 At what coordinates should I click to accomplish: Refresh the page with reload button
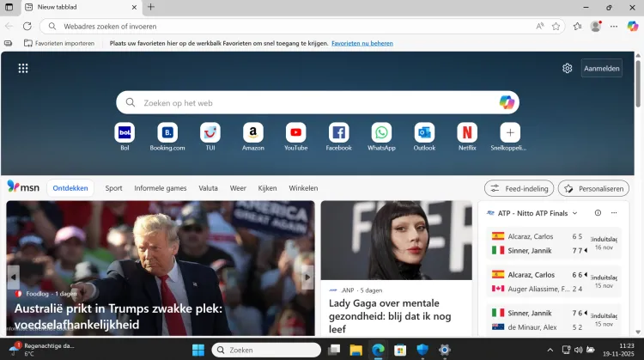point(27,27)
